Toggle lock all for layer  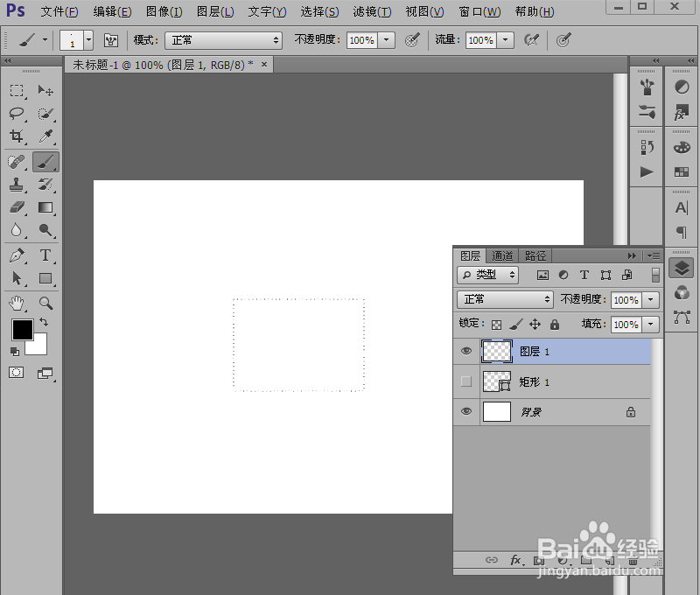[x=555, y=325]
